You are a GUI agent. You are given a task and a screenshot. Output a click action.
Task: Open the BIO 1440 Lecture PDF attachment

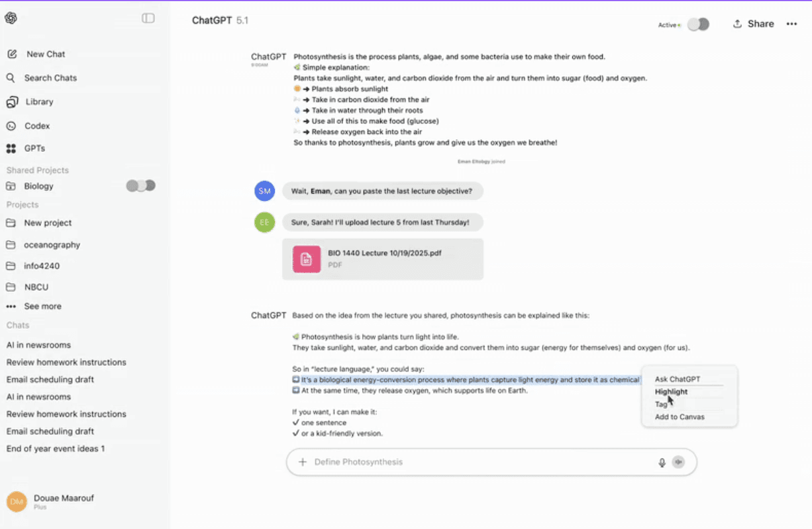pos(383,259)
